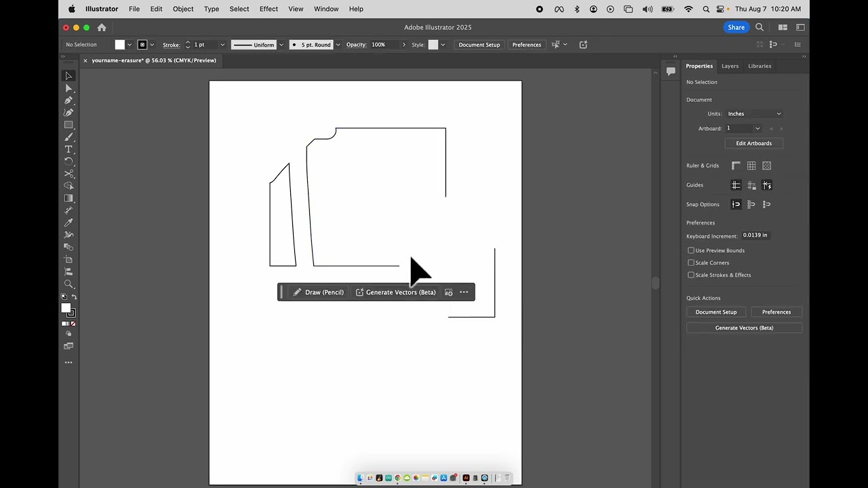The image size is (868, 488).
Task: Select the Zoom tool magnifier
Action: pos(68,284)
